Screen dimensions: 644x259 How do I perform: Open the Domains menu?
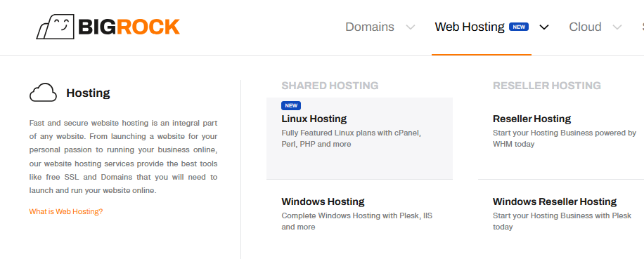[x=370, y=27]
